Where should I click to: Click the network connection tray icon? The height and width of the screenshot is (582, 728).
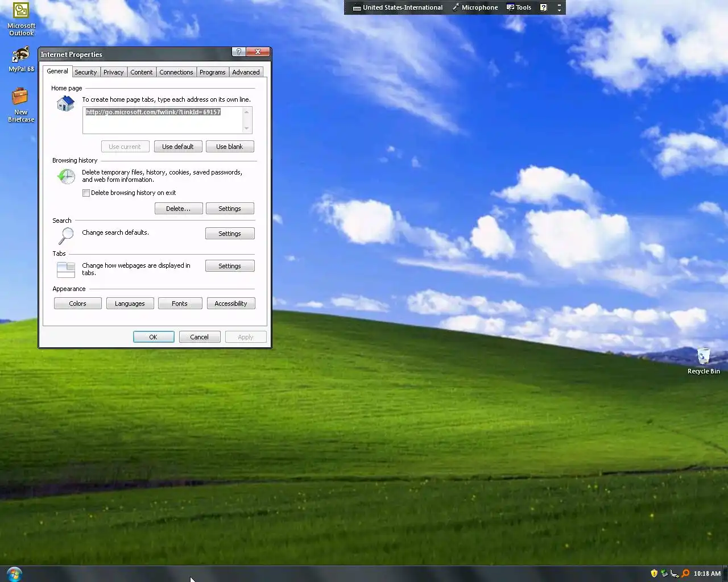(675, 573)
